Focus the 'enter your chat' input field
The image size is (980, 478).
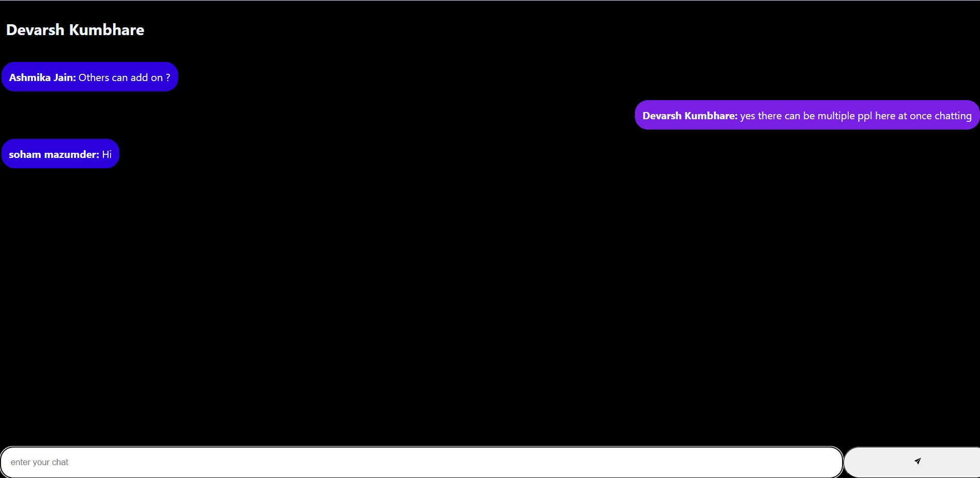pos(422,462)
